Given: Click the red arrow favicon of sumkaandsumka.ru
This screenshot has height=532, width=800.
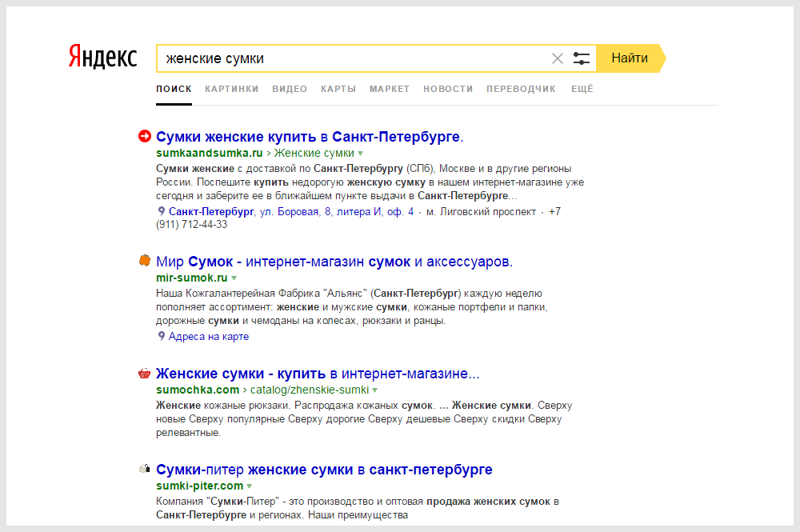Looking at the screenshot, I should tap(145, 136).
